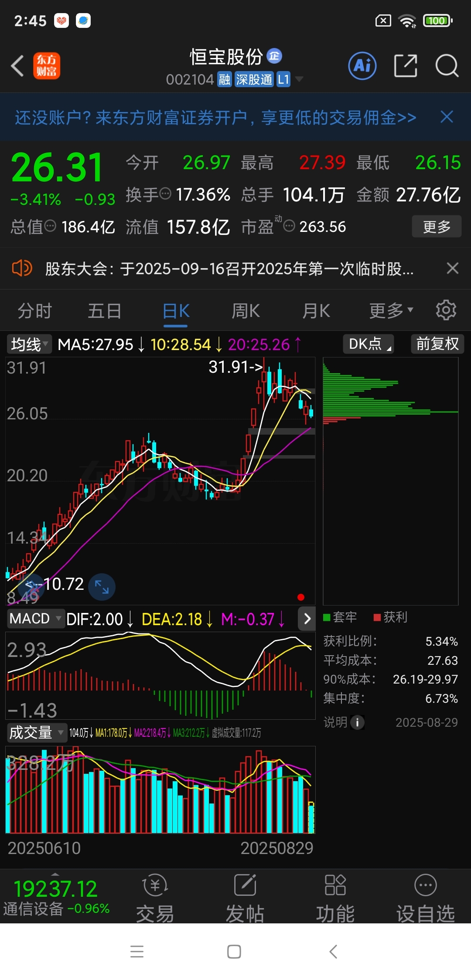Screen dimensions: 471x980
Task: Close the account opening promo banner
Action: tap(447, 117)
